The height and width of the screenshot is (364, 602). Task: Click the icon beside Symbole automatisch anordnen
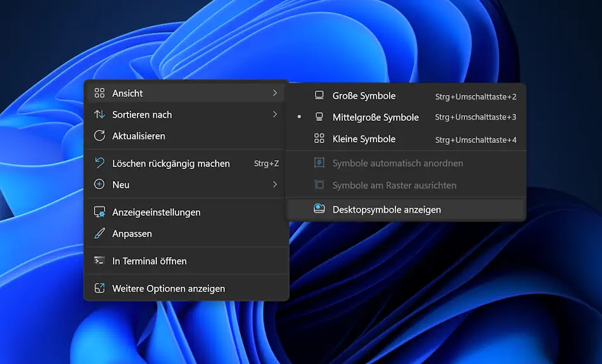pyautogui.click(x=319, y=163)
